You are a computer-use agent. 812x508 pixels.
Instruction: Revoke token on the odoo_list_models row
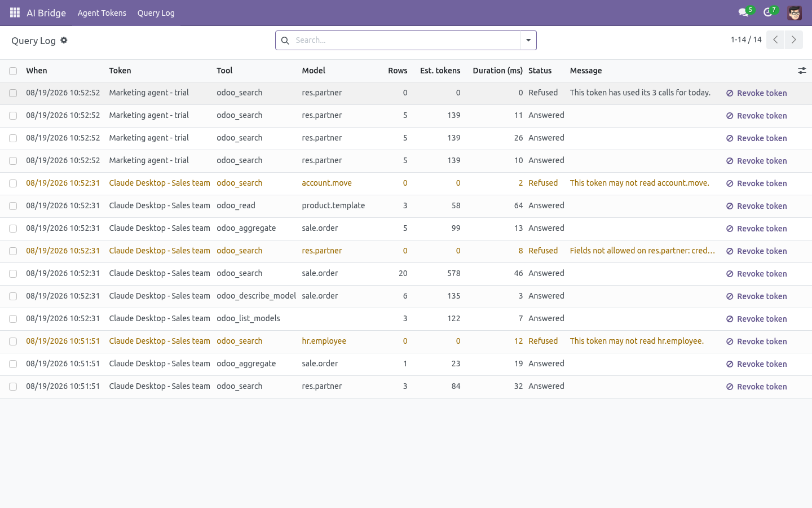click(x=756, y=319)
